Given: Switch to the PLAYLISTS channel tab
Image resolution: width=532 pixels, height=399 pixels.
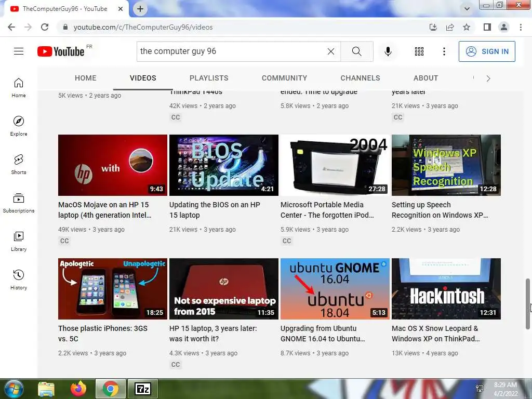Looking at the screenshot, I should tap(209, 78).
